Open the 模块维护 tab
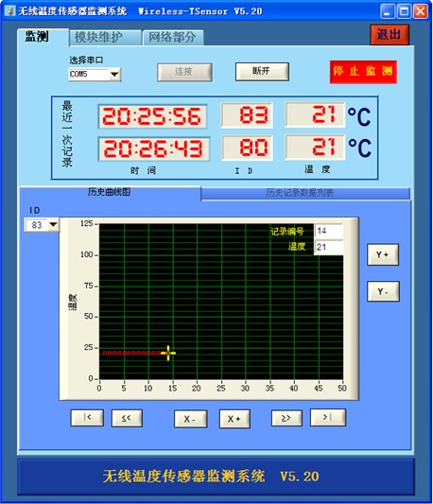The height and width of the screenshot is (504, 433). (105, 38)
